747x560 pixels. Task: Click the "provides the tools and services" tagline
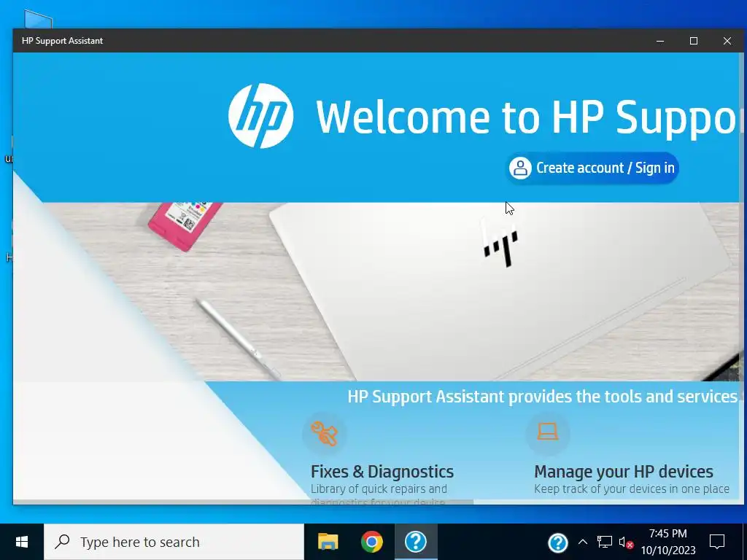[623, 397]
